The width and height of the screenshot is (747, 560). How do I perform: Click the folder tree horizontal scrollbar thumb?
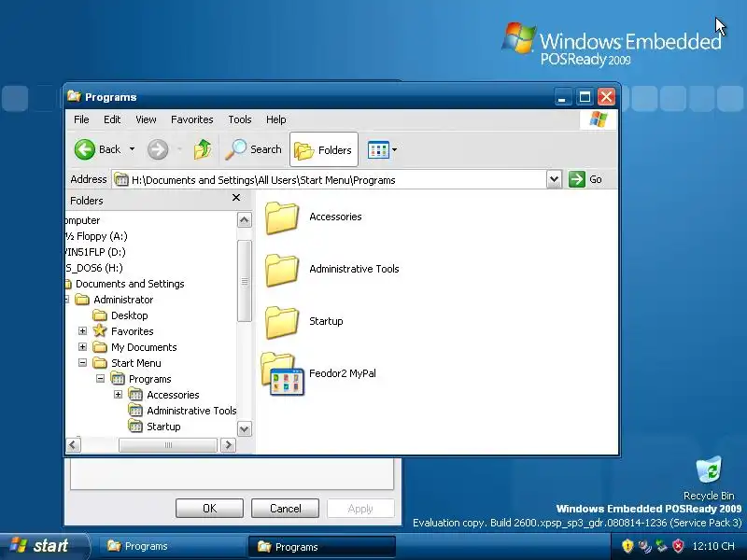point(168,445)
